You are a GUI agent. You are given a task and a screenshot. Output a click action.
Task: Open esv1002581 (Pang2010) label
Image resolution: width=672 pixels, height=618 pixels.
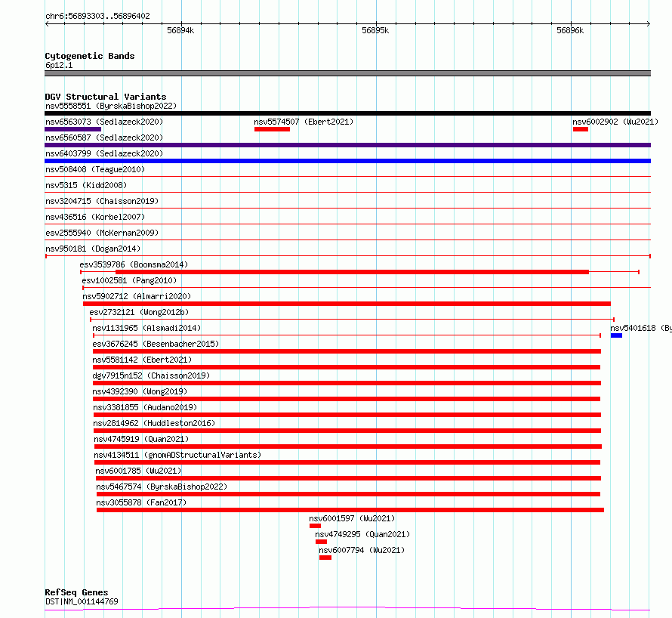coord(129,280)
